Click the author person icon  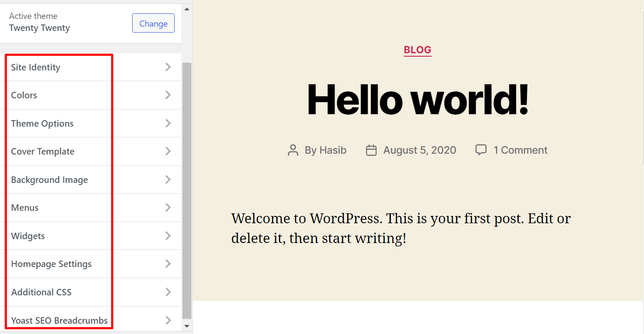[293, 150]
